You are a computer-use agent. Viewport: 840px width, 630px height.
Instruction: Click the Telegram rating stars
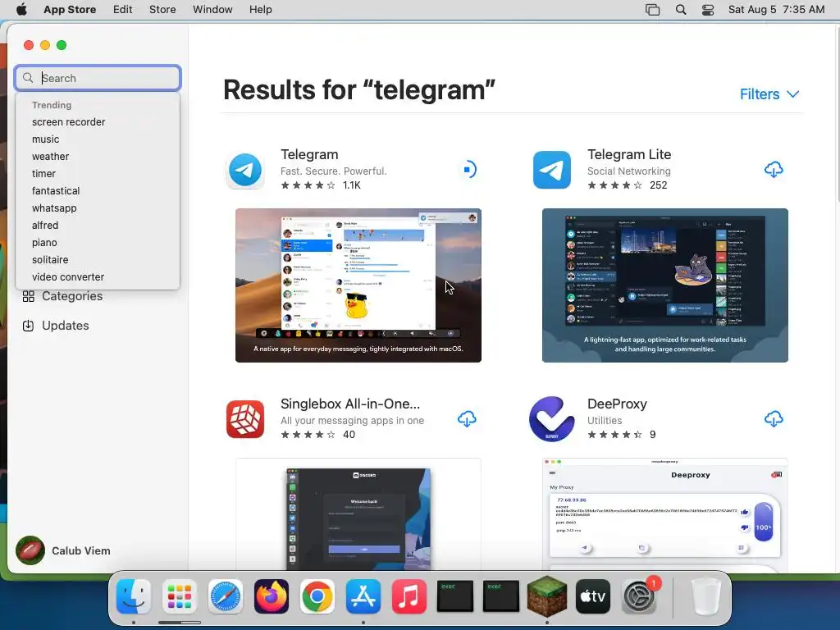click(x=308, y=185)
